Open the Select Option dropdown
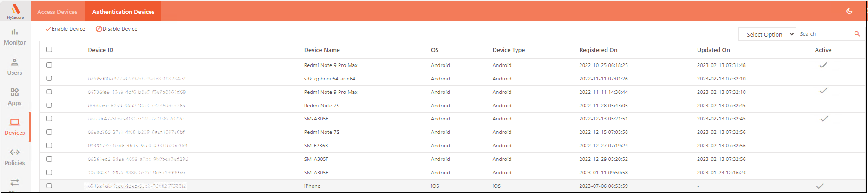The height and width of the screenshot is (193, 868). pos(767,34)
